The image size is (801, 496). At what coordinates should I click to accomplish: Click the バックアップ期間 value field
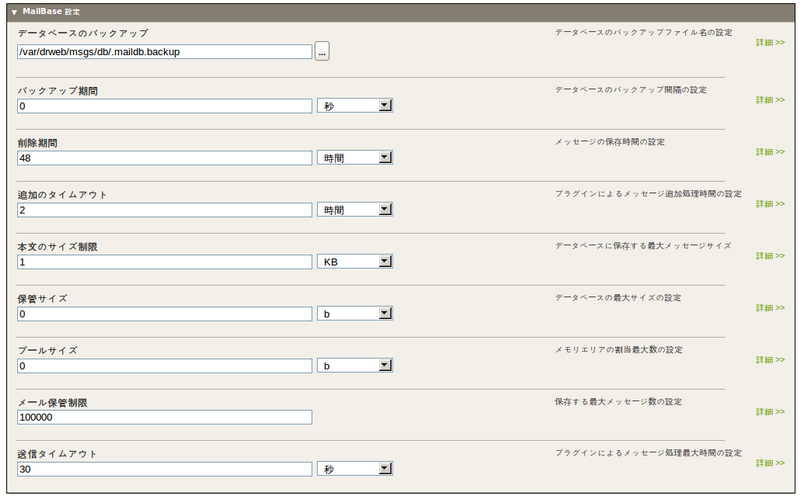pyautogui.click(x=164, y=106)
